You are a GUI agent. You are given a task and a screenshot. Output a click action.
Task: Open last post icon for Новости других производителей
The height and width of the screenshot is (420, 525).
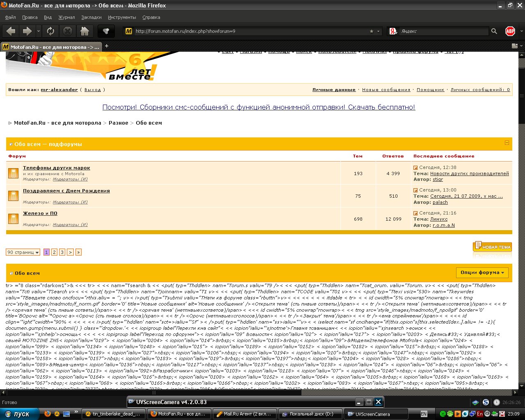415,168
